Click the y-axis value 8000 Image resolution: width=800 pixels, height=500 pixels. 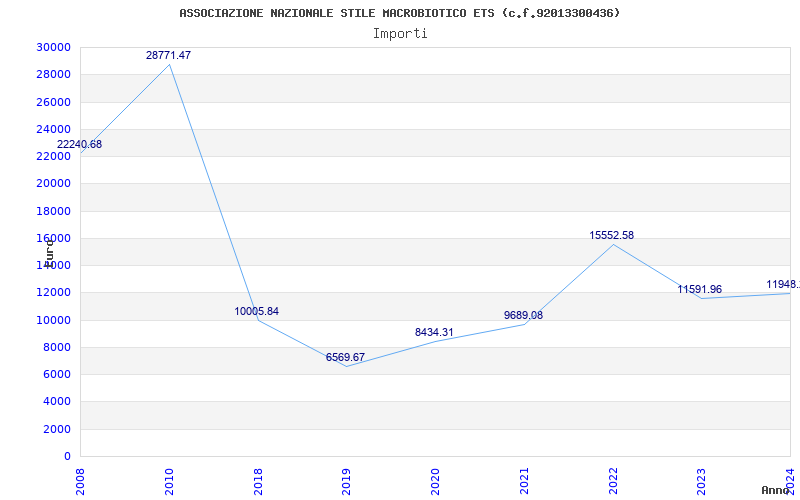[56, 347]
